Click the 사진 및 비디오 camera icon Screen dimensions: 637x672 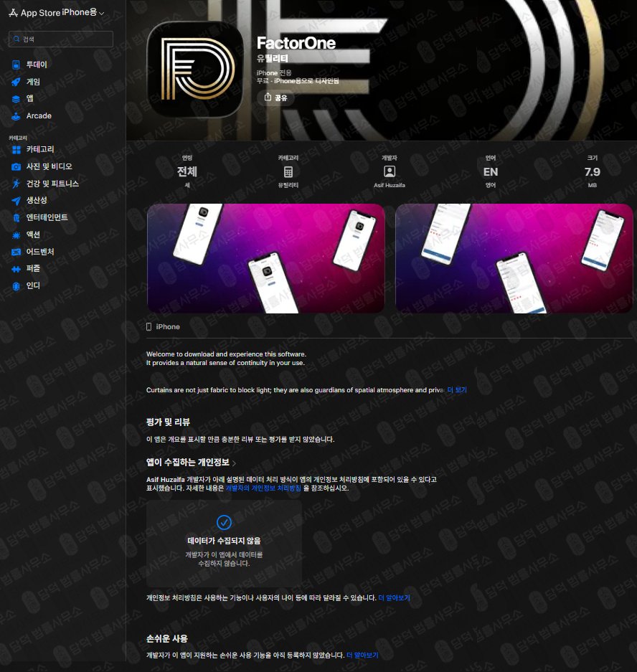tap(16, 166)
